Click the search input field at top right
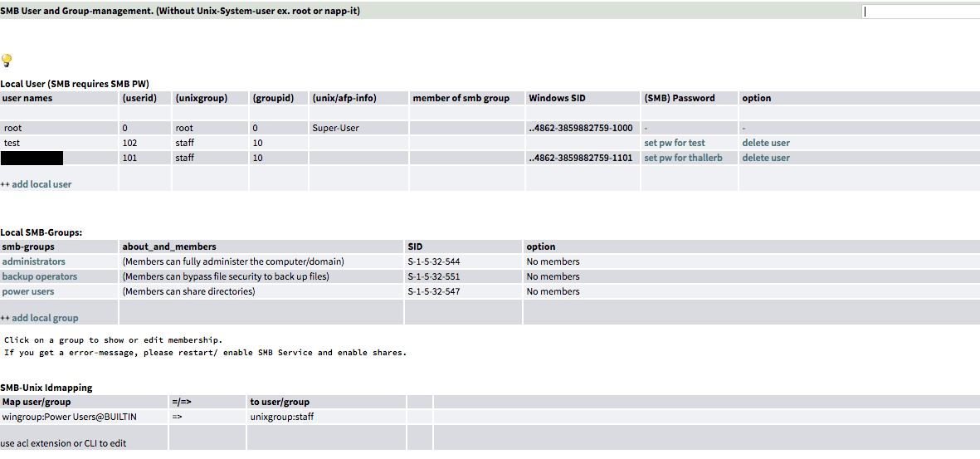 920,12
